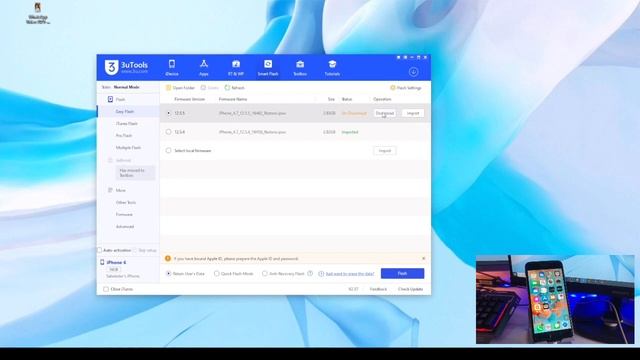640x360 pixels.
Task: Open Firmware in the sidebar
Action: coord(124,214)
